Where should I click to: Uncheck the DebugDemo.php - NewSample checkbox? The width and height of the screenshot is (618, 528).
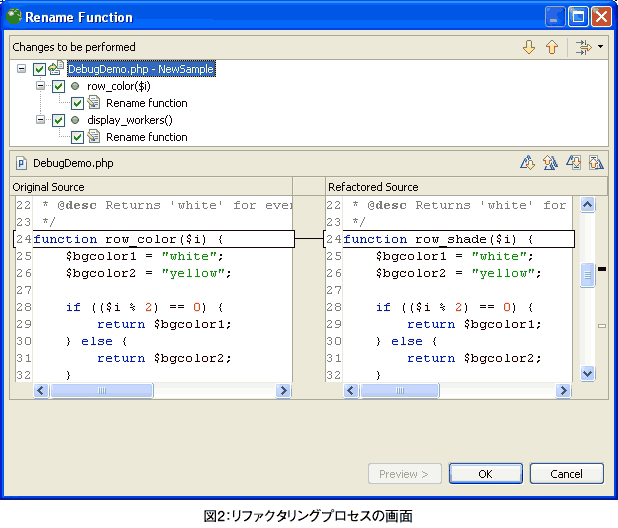click(39, 69)
